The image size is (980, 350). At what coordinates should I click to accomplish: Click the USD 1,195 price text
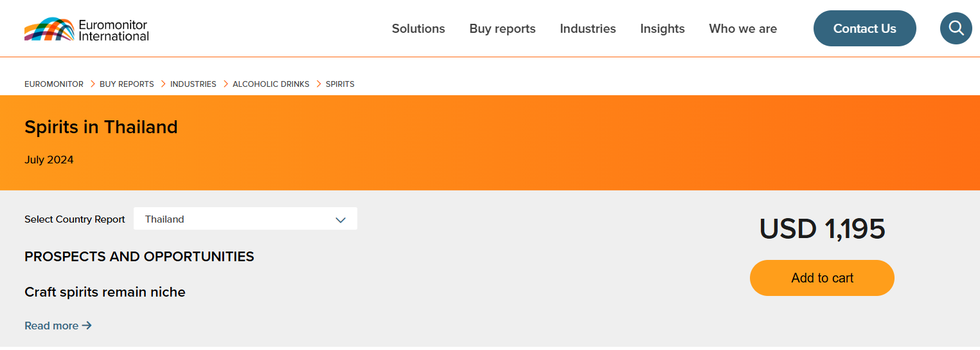(x=822, y=229)
